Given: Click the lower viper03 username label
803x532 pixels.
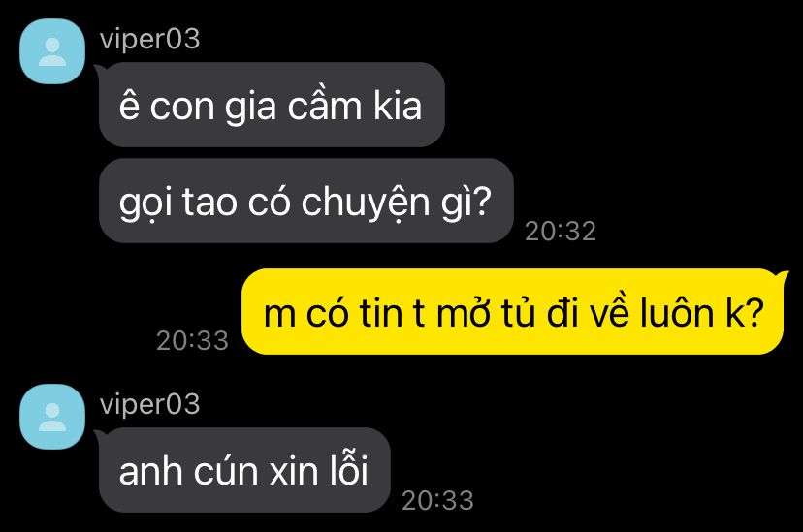Looking at the screenshot, I should click(x=149, y=405).
